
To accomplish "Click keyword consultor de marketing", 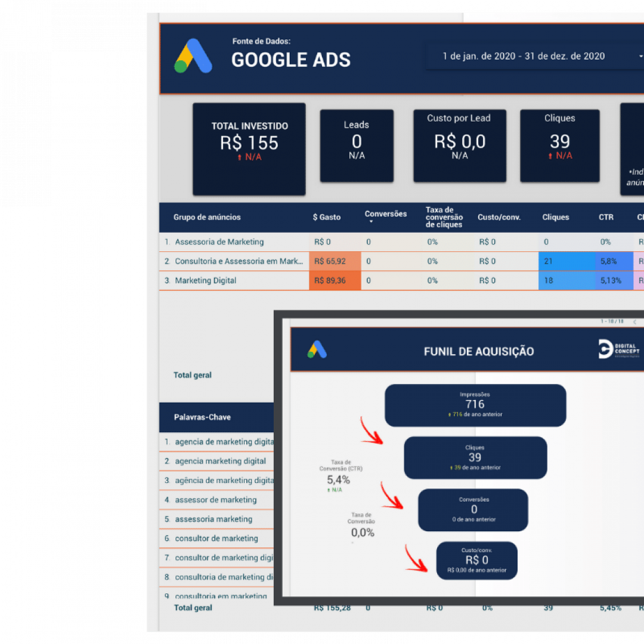I will pos(216,538).
